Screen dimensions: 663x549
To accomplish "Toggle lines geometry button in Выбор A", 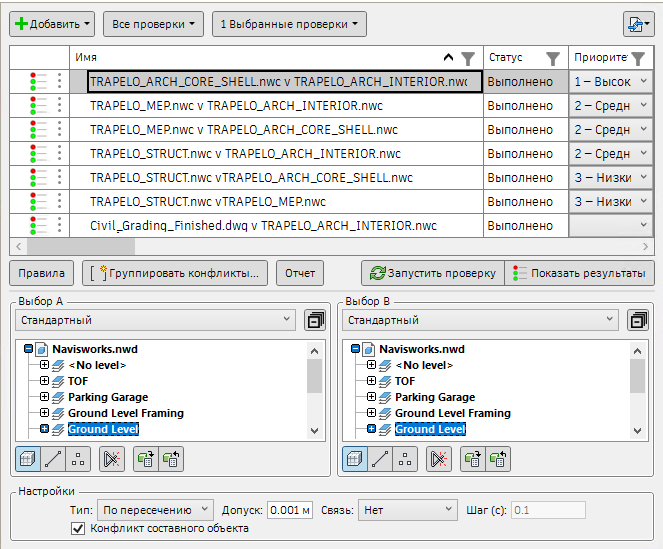I will pyautogui.click(x=53, y=459).
